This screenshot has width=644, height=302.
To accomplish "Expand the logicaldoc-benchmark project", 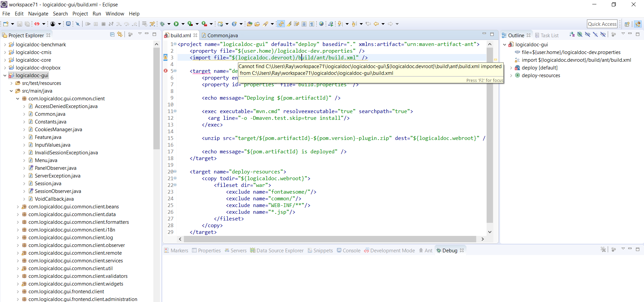I will point(5,45).
